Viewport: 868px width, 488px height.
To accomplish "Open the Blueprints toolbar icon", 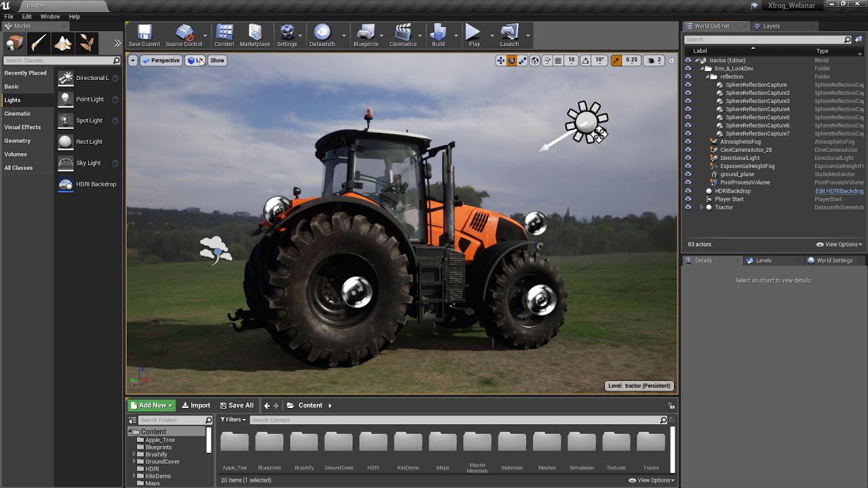I will click(x=366, y=32).
